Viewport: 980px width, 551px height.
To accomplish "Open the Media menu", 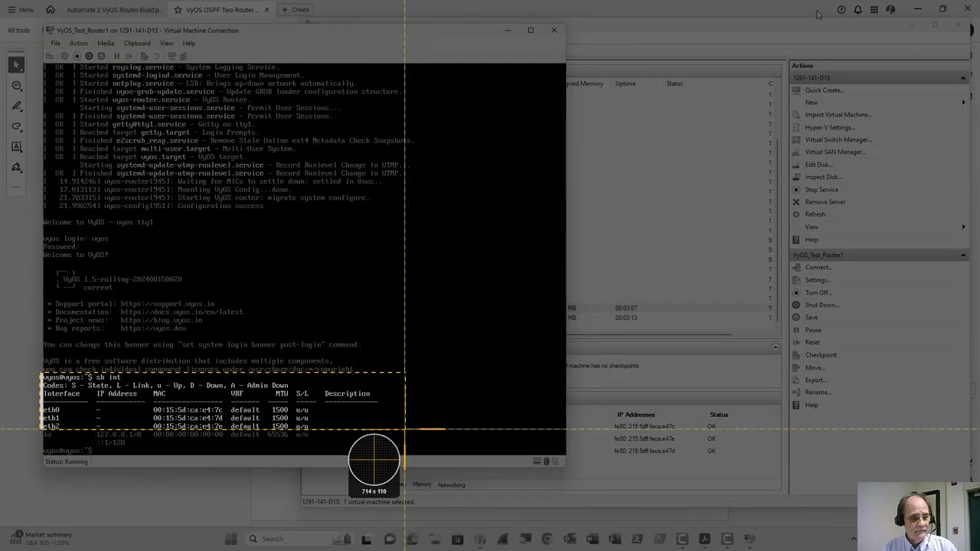I will click(x=106, y=43).
